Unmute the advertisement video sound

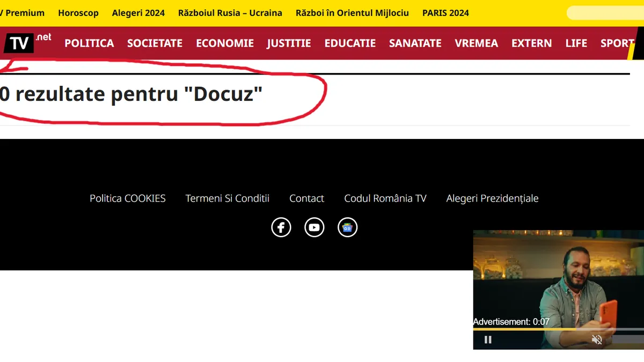coord(597,339)
